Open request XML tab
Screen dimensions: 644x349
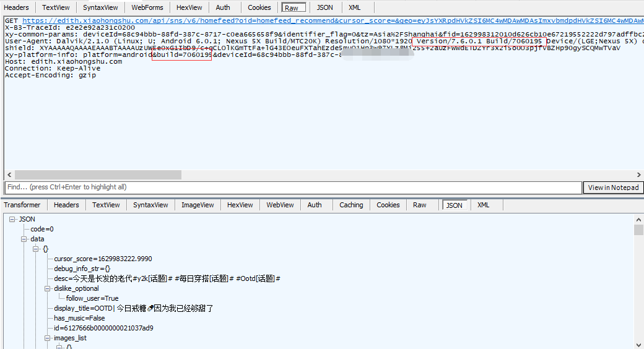click(354, 7)
